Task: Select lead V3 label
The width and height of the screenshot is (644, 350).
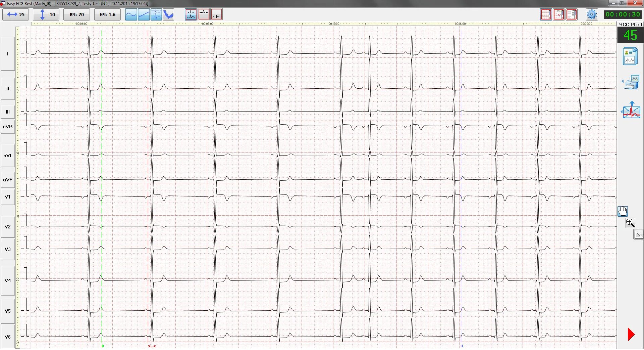Action: click(x=8, y=249)
